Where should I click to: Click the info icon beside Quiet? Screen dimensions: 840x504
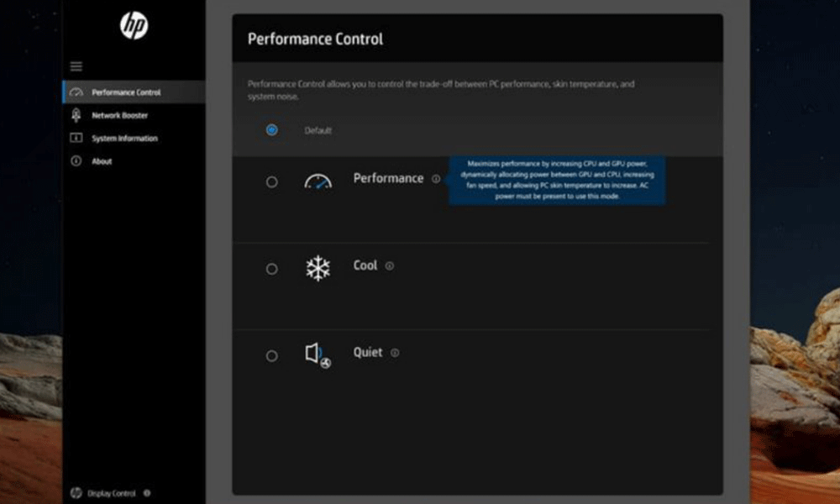click(x=395, y=353)
